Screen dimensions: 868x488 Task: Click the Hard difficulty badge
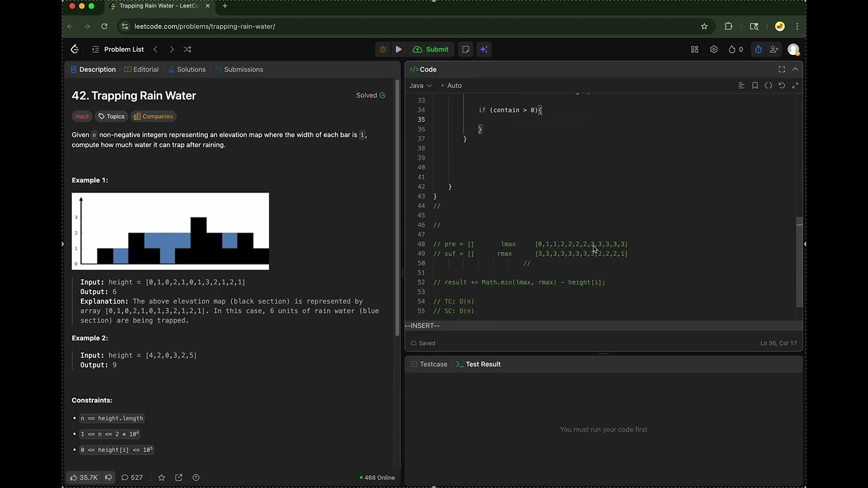pos(82,117)
